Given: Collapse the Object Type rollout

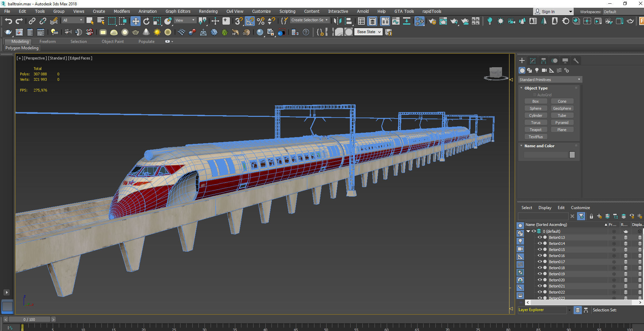Looking at the screenshot, I should (521, 88).
